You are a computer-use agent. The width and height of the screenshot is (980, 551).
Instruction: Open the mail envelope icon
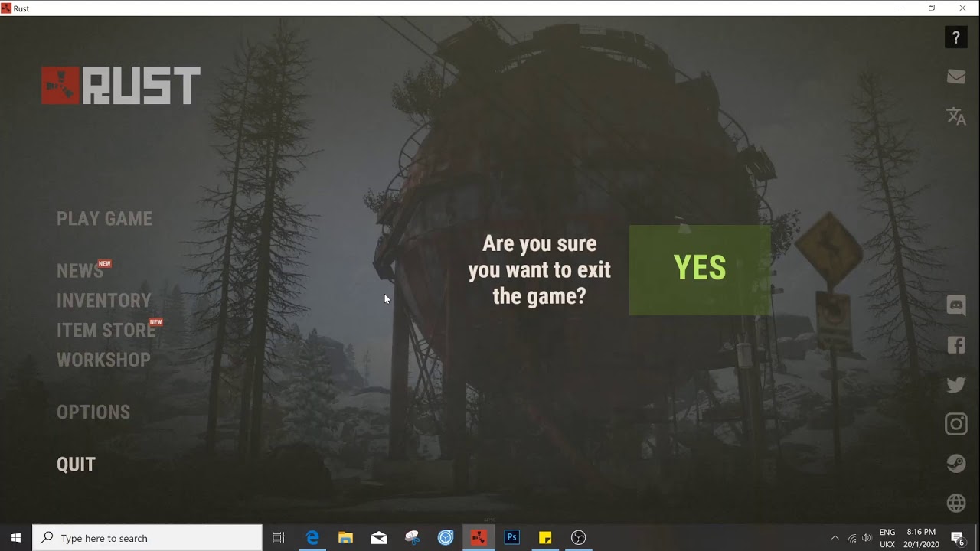click(x=956, y=77)
